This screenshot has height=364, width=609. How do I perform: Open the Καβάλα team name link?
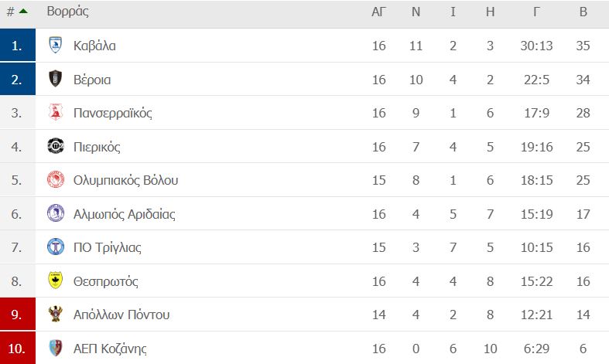pos(94,46)
